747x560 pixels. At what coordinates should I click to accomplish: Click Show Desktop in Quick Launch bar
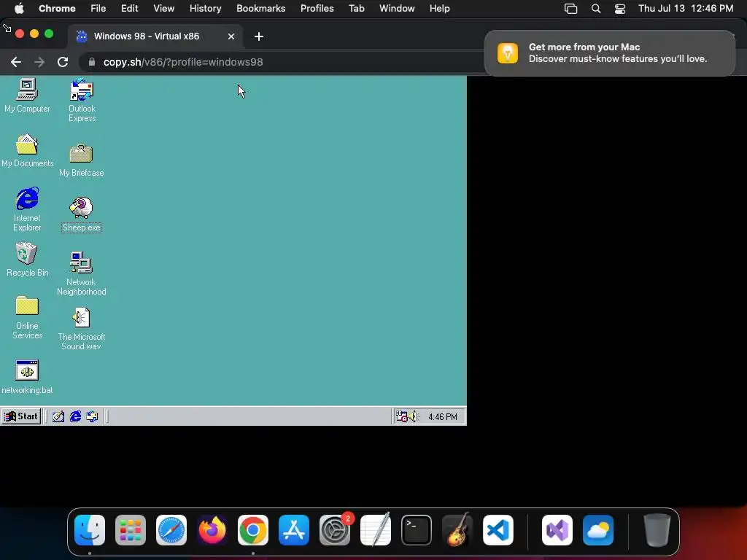point(58,416)
